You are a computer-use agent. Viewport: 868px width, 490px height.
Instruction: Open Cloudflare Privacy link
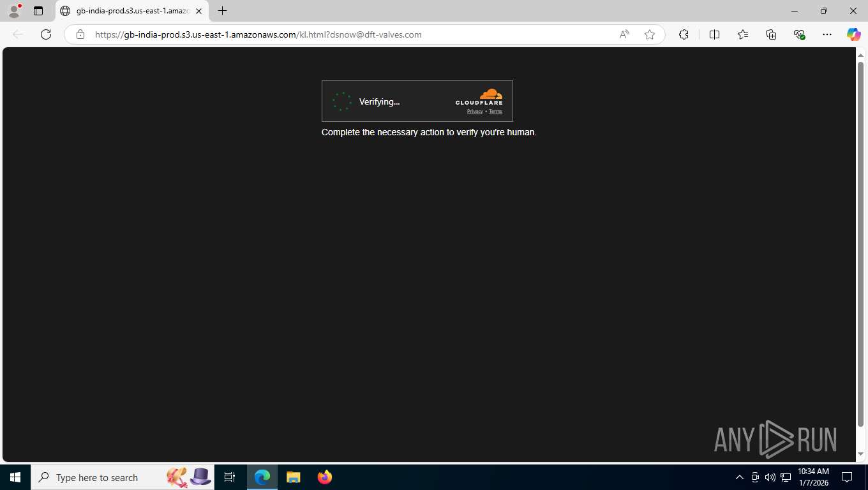(475, 112)
